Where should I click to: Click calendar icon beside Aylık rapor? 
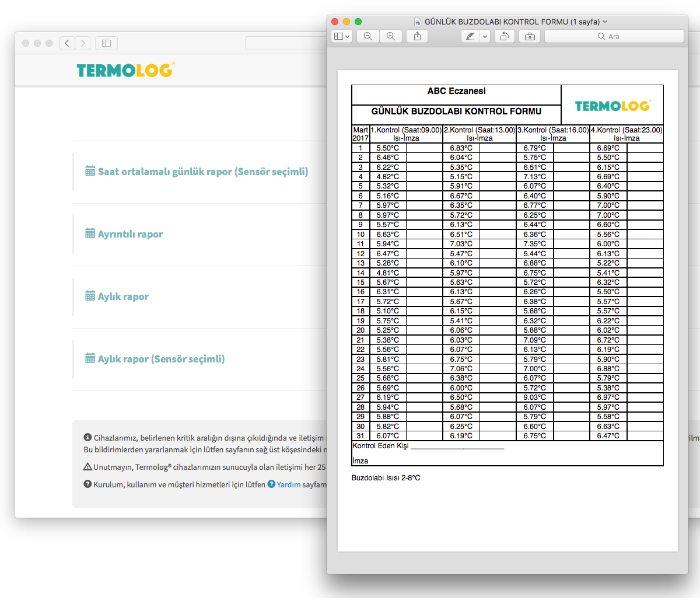pos(90,296)
